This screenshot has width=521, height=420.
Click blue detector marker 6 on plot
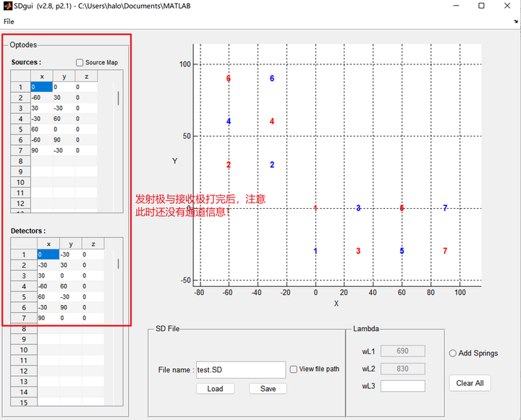point(272,78)
